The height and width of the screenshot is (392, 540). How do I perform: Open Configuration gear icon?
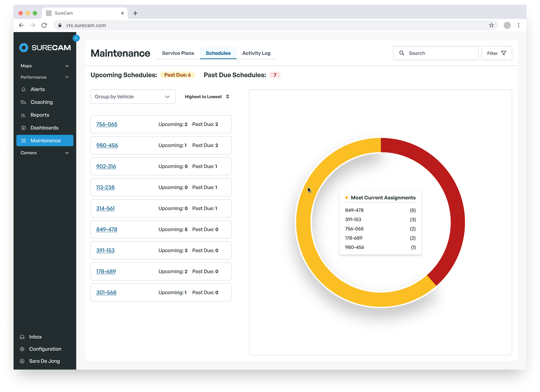point(22,349)
